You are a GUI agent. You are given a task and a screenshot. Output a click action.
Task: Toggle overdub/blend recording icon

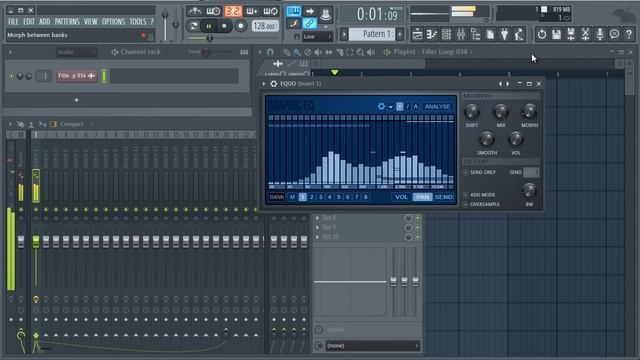click(252, 11)
